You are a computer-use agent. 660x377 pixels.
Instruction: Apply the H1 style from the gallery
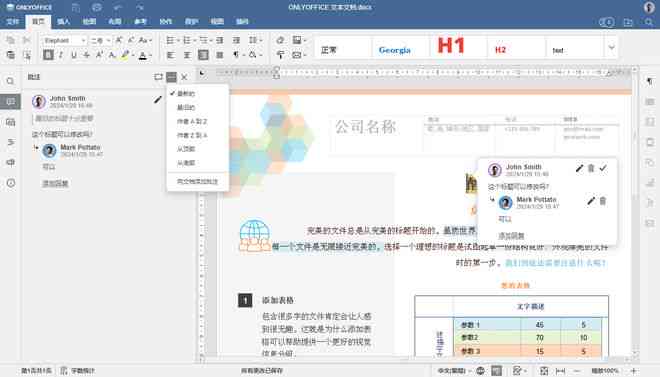[x=458, y=47]
